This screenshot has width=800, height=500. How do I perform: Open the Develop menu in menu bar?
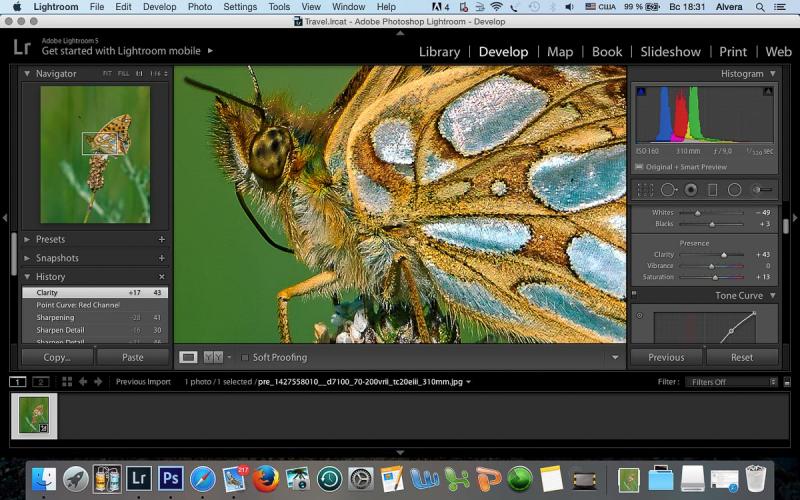coord(160,7)
